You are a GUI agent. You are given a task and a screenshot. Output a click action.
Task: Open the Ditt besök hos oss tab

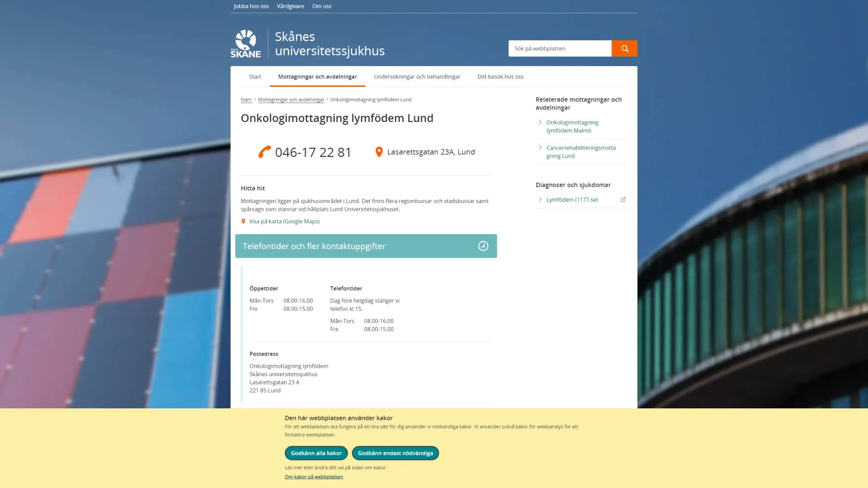pyautogui.click(x=500, y=77)
